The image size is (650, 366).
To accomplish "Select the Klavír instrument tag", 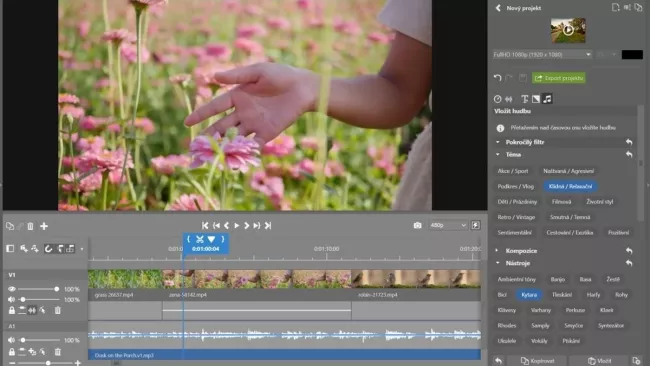I will tap(606, 310).
